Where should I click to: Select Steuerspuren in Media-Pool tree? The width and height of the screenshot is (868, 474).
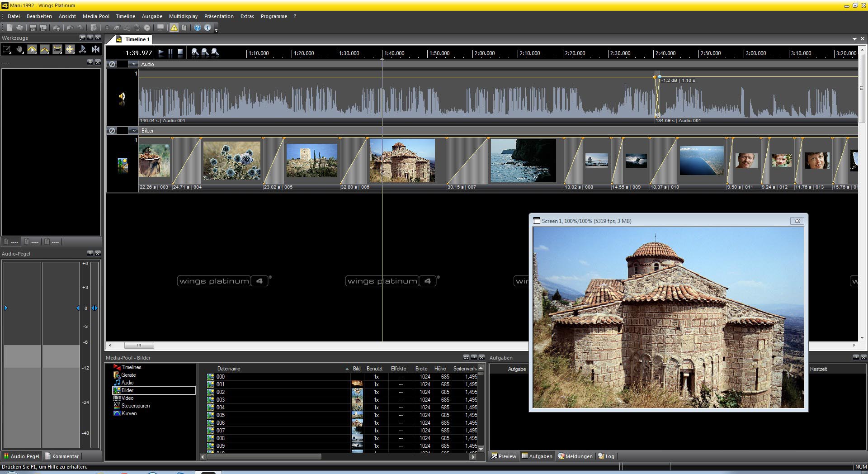coord(135,406)
